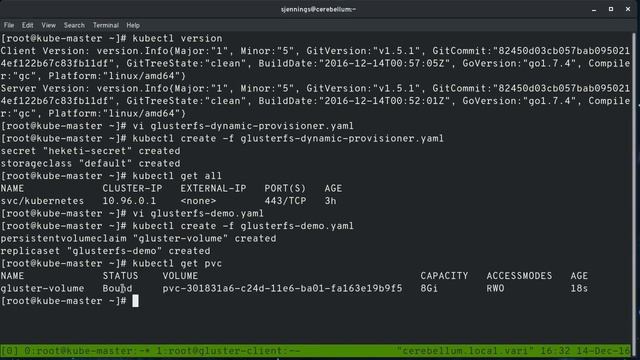
Task: Close the terminal window
Action: coord(628,9)
